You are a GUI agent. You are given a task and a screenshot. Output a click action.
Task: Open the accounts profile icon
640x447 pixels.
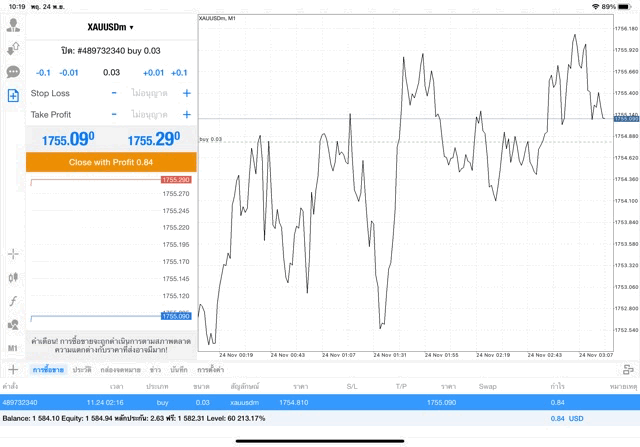pyautogui.click(x=13, y=25)
